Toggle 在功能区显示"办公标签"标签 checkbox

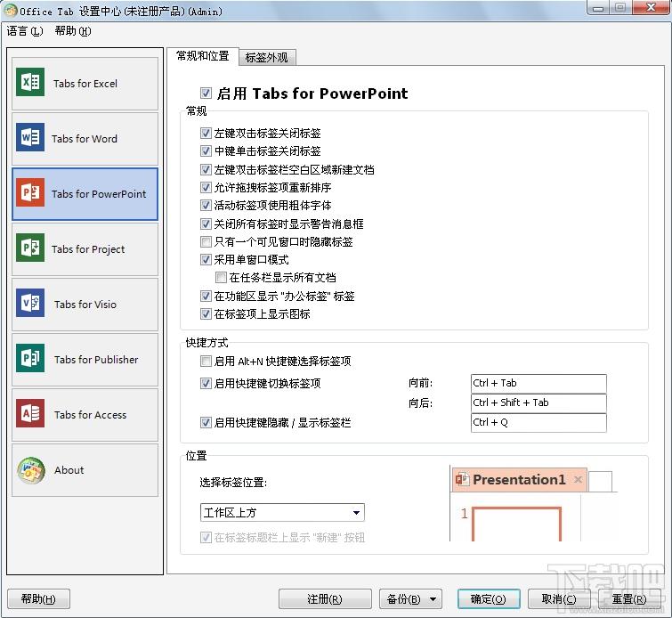[x=206, y=296]
